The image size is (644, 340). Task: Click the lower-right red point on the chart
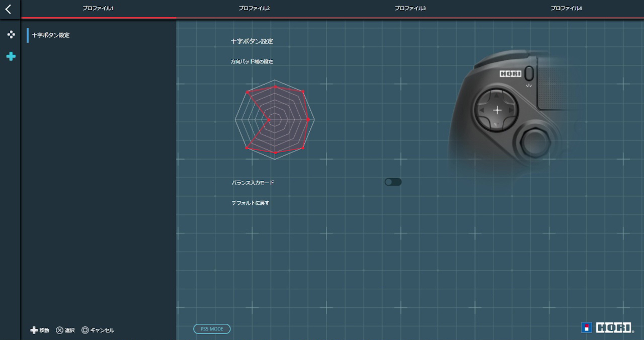click(303, 148)
